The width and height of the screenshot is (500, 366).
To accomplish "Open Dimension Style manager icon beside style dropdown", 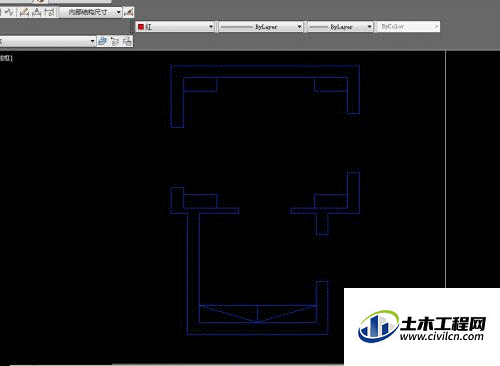I will [129, 13].
